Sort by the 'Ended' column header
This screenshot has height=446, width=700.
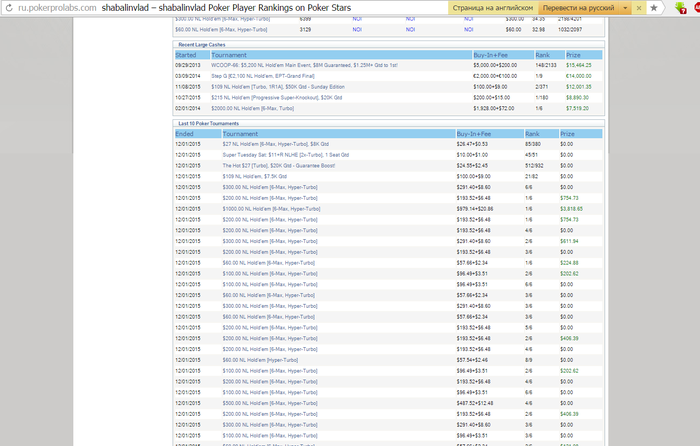185,133
